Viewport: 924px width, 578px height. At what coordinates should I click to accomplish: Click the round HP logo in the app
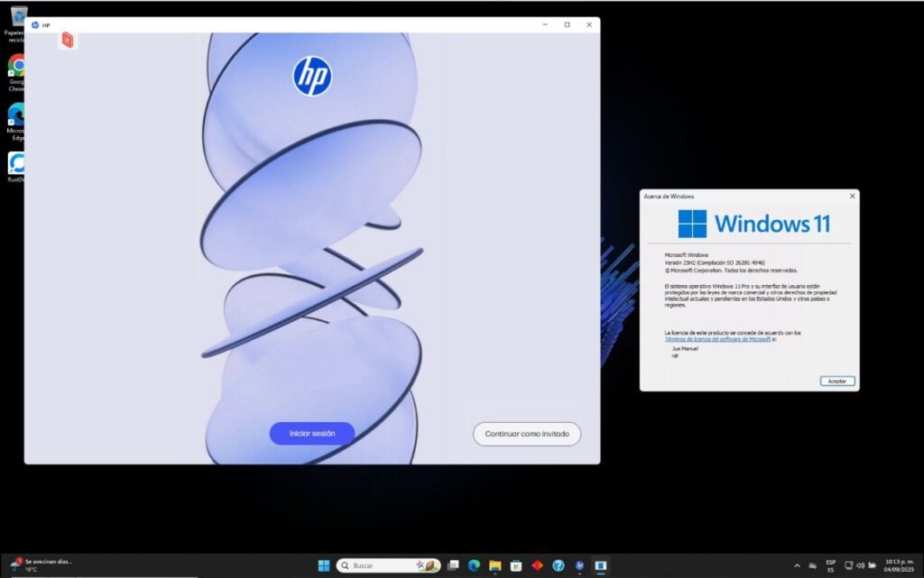click(x=312, y=76)
